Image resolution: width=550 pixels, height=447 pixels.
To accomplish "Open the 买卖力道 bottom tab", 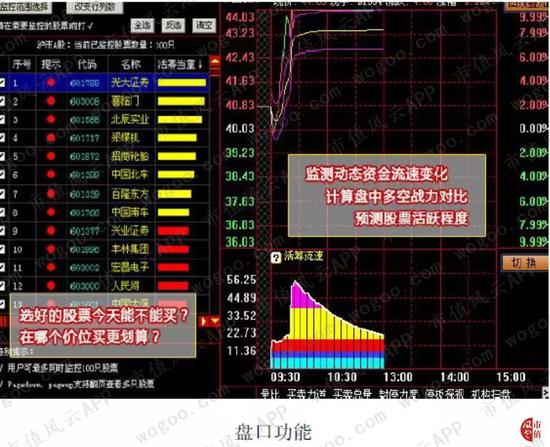I will pyautogui.click(x=307, y=394).
